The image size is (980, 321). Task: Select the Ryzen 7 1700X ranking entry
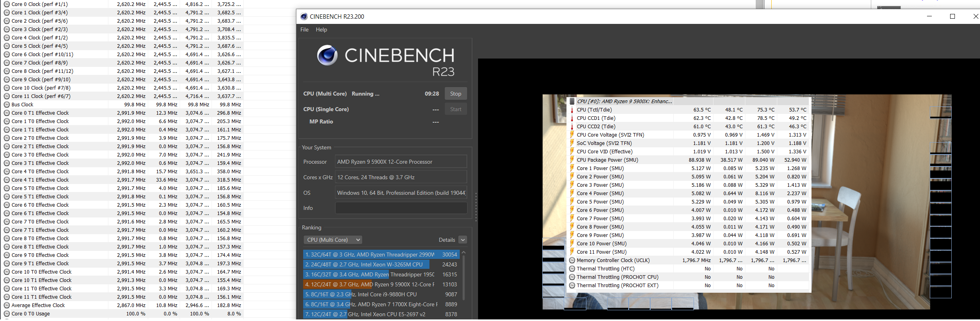(x=381, y=304)
